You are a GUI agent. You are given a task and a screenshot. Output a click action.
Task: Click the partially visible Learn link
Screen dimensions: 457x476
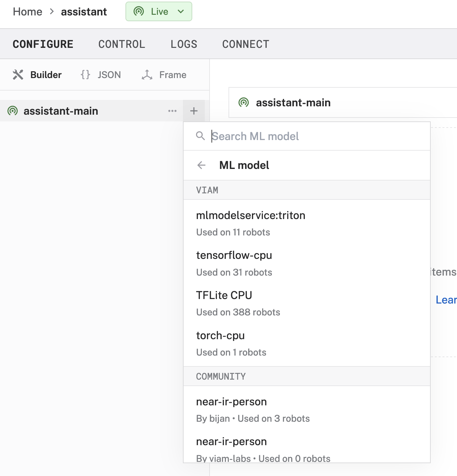point(446,300)
